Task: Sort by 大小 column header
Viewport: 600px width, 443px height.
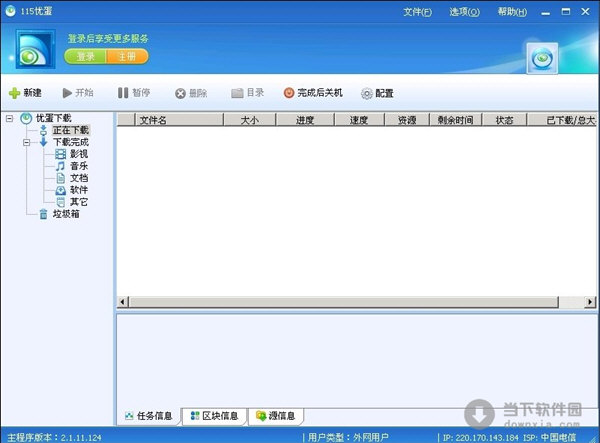Action: (x=249, y=120)
